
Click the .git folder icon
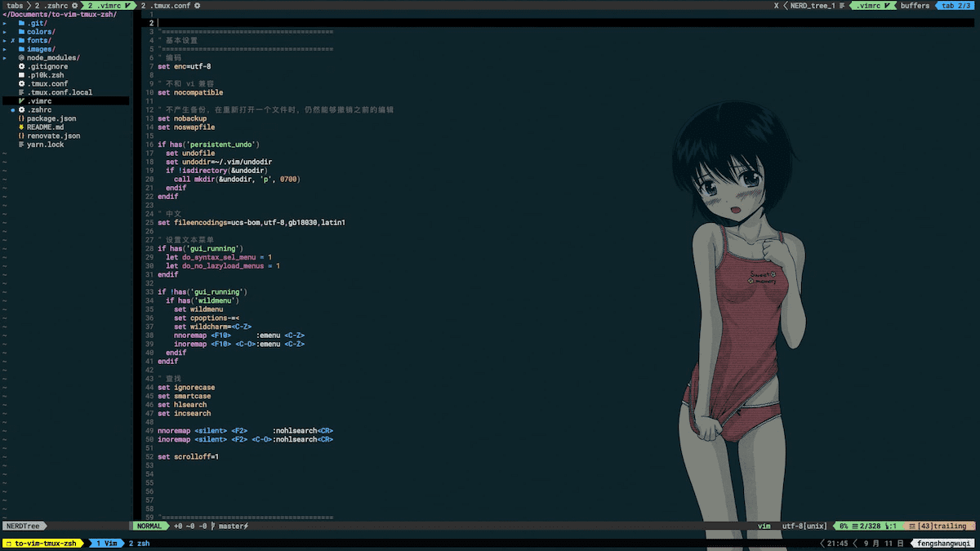tap(21, 23)
